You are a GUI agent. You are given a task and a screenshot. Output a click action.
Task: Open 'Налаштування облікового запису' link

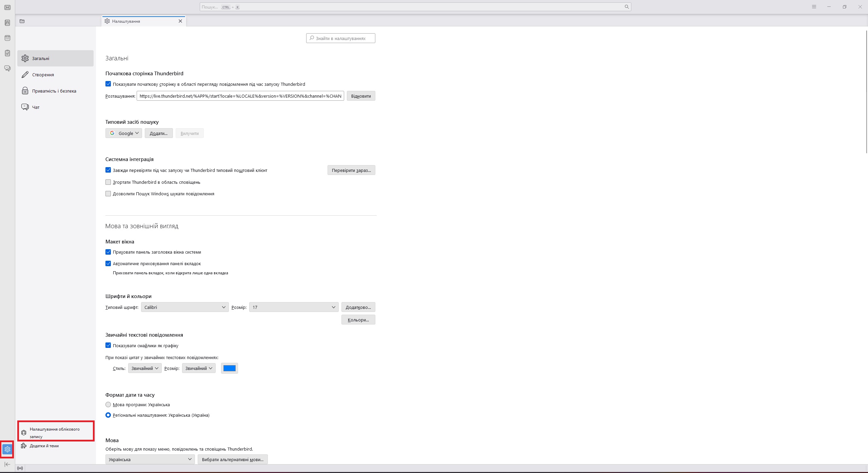point(55,433)
